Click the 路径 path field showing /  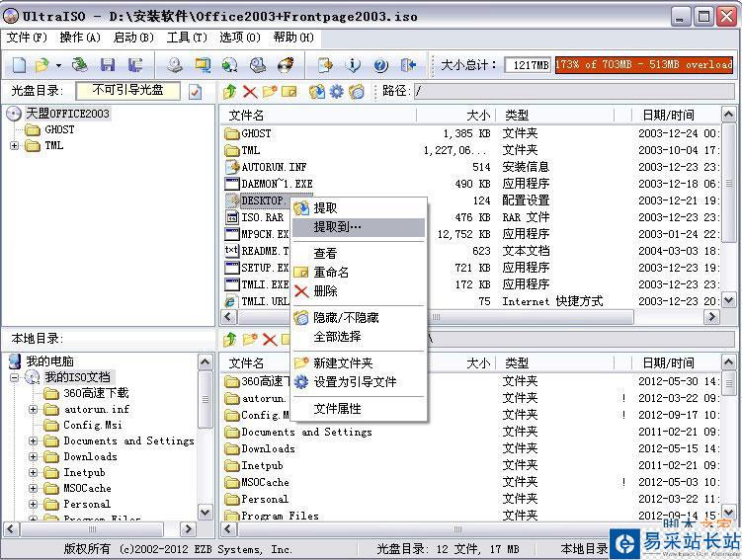(x=574, y=91)
